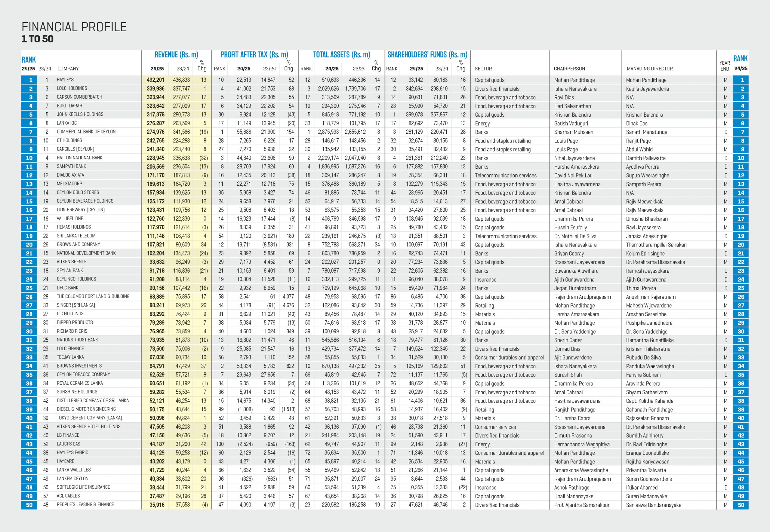
Task: Click right-side blue rank 50 badge
Action: click(741, 505)
